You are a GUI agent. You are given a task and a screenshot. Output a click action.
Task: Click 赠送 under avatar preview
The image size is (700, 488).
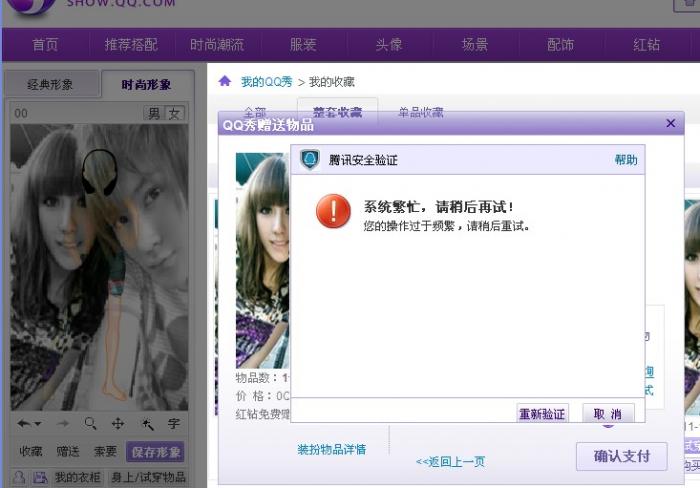(x=68, y=452)
